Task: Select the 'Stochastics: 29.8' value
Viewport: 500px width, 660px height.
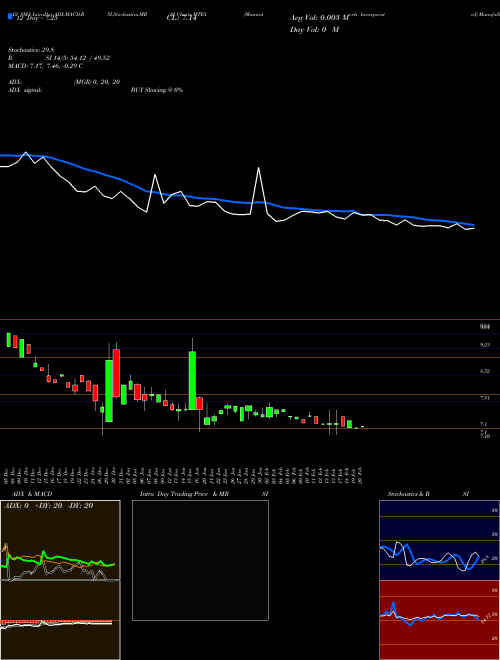Action: click(x=32, y=49)
